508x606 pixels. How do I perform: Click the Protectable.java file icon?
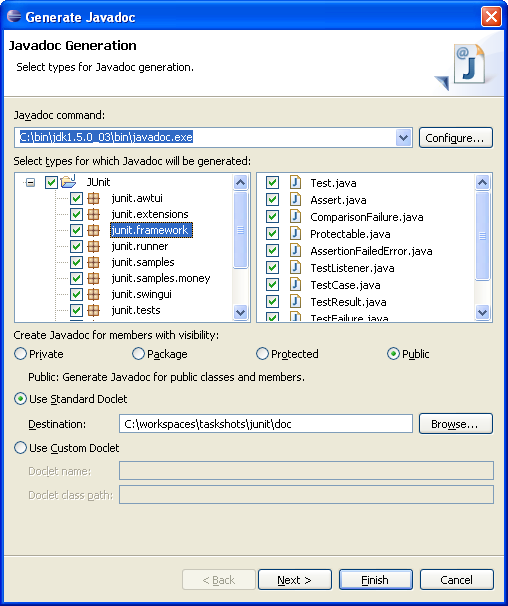295,233
